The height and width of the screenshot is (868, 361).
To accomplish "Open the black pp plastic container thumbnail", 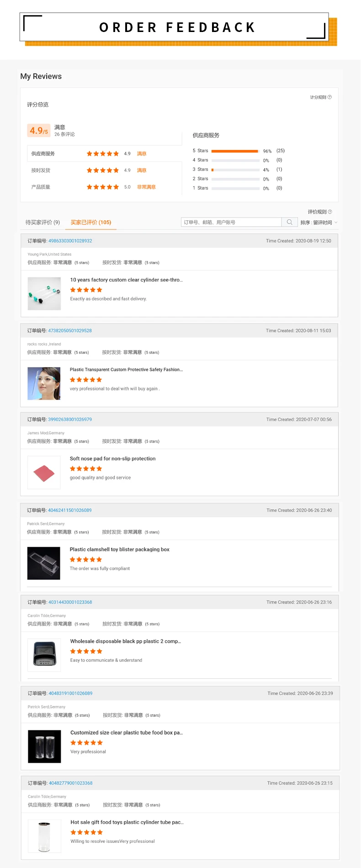I will click(x=44, y=655).
